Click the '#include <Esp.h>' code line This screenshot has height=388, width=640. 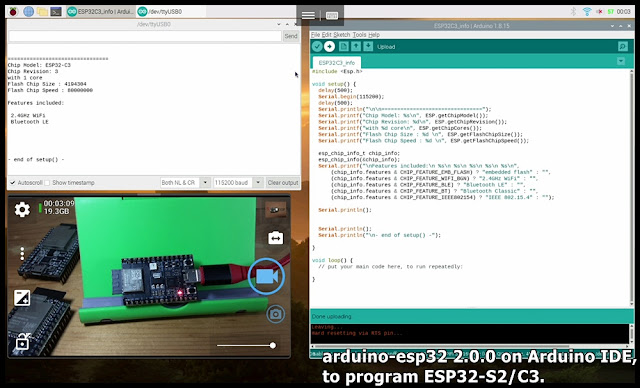pyautogui.click(x=337, y=71)
